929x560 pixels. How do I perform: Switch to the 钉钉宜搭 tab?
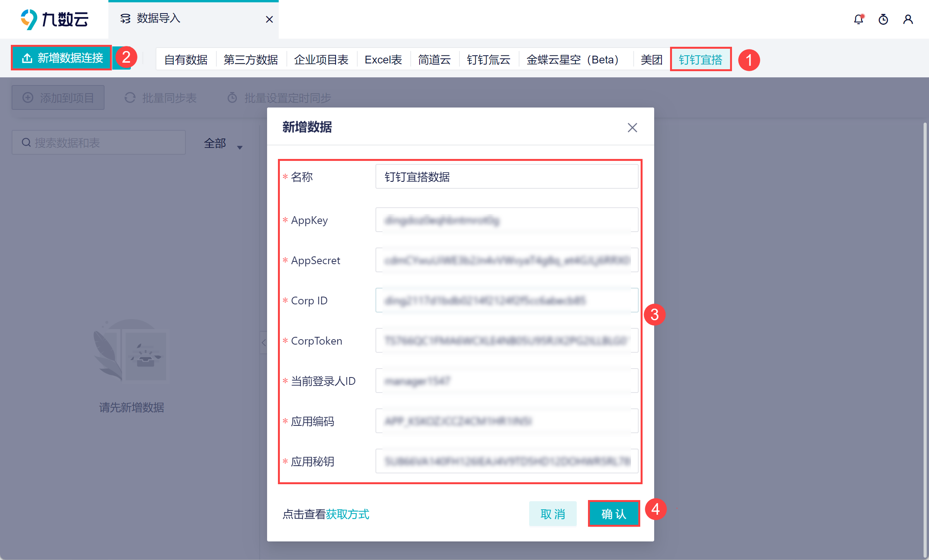coord(700,60)
